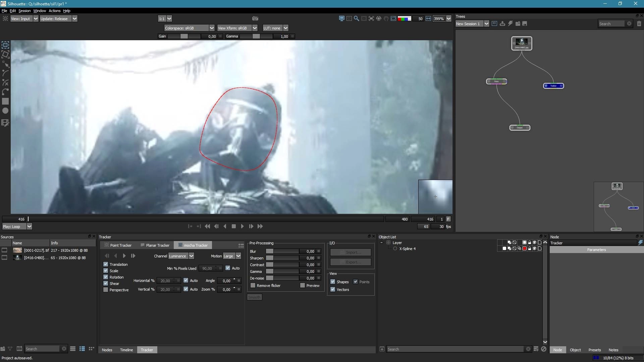This screenshot has height=362, width=644.
Task: Enable the Preview checkbox in Pre-Processing
Action: (303, 286)
